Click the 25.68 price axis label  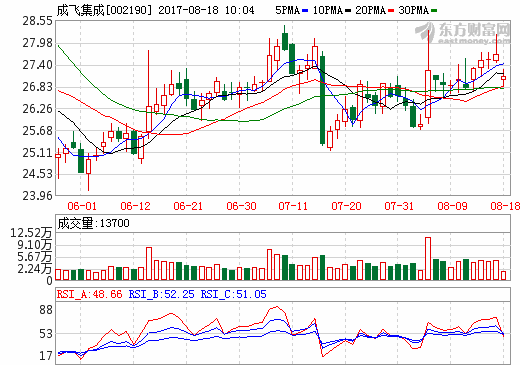(37, 131)
